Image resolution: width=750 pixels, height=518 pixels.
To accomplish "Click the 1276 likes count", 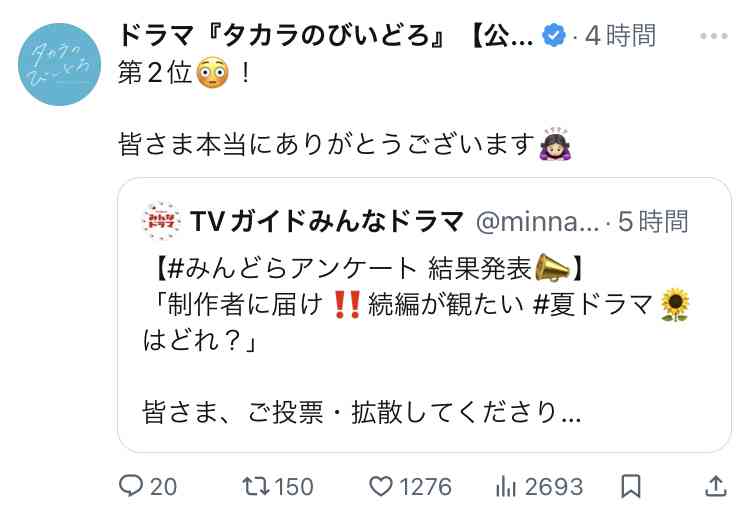I will click(x=425, y=487).
